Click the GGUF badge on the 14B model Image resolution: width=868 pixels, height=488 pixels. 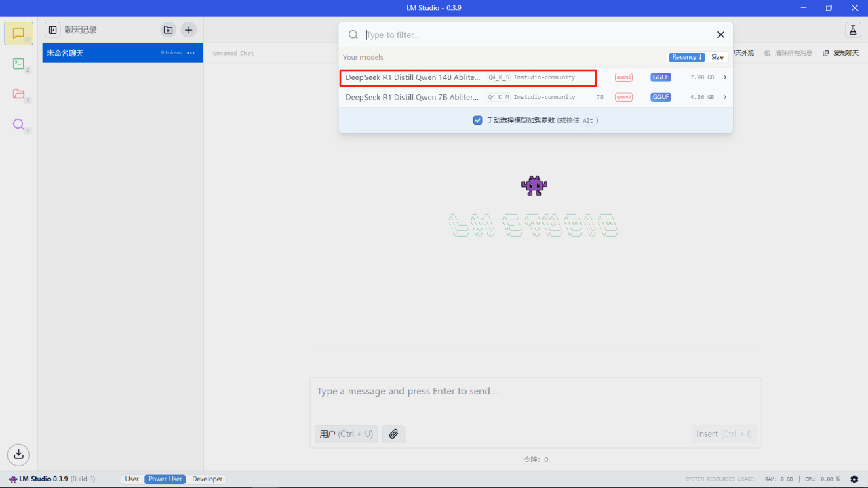660,77
